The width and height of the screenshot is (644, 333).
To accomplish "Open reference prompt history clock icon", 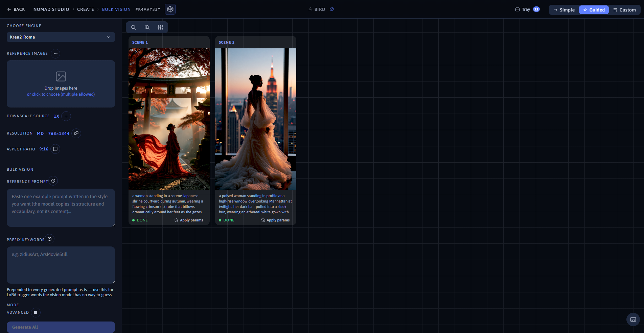I will 53,181.
